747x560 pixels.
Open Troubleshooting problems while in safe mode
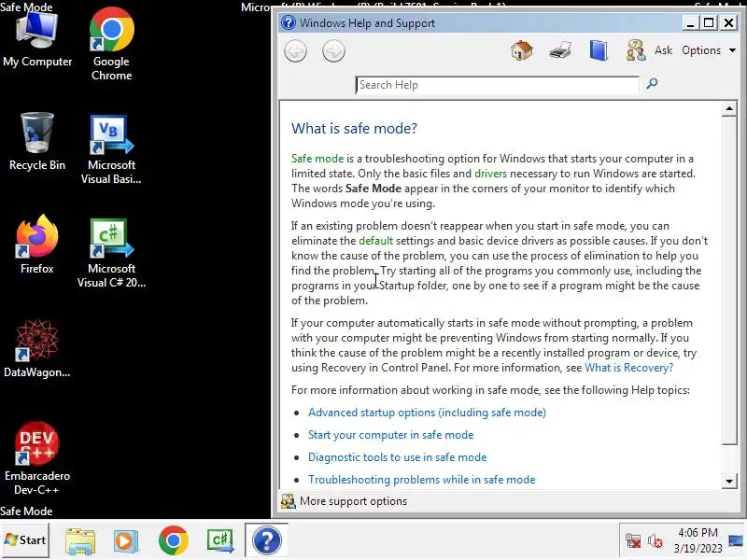click(x=422, y=480)
